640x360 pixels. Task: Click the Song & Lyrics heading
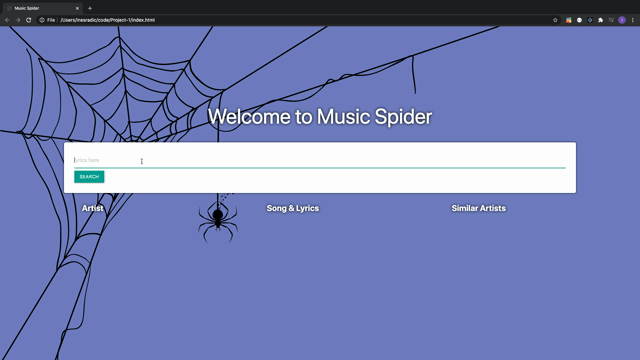[293, 208]
